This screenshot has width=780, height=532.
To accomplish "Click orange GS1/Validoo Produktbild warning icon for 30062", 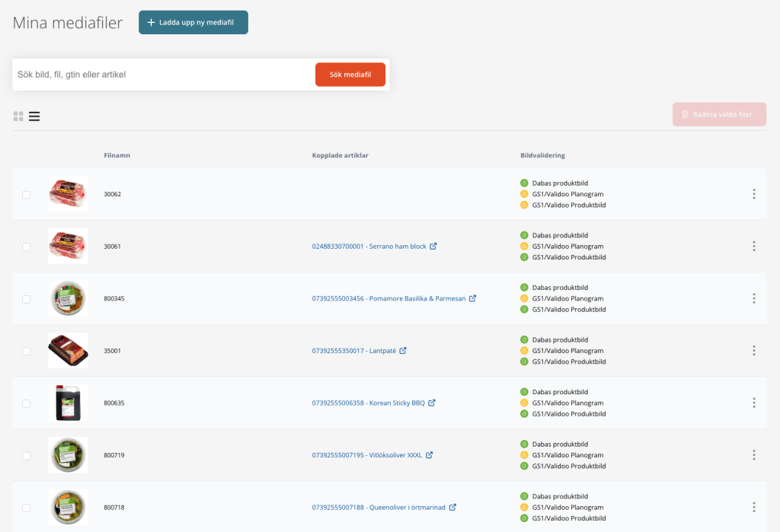I will click(x=524, y=205).
